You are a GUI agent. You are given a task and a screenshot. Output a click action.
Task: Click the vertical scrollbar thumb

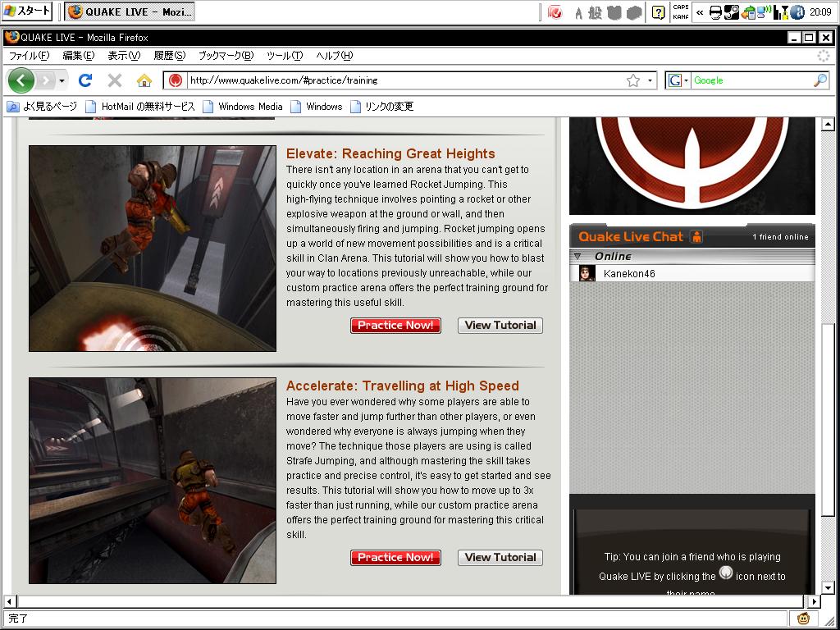[x=829, y=420]
